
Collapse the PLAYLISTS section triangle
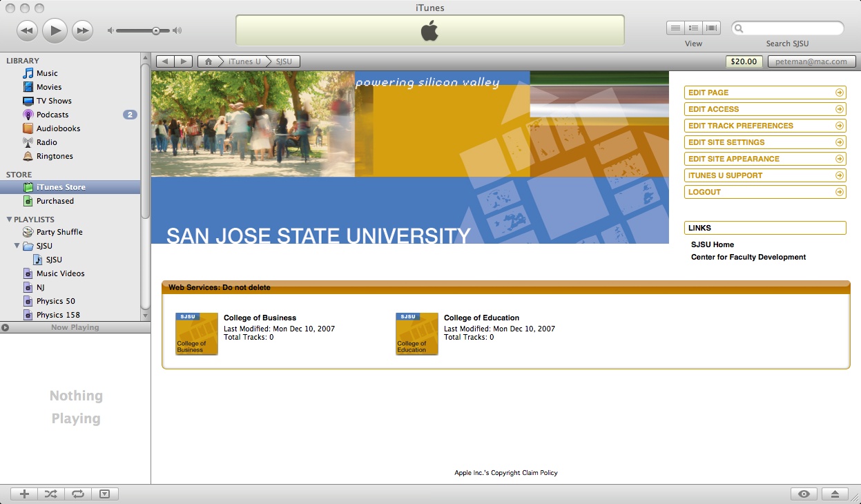click(9, 220)
